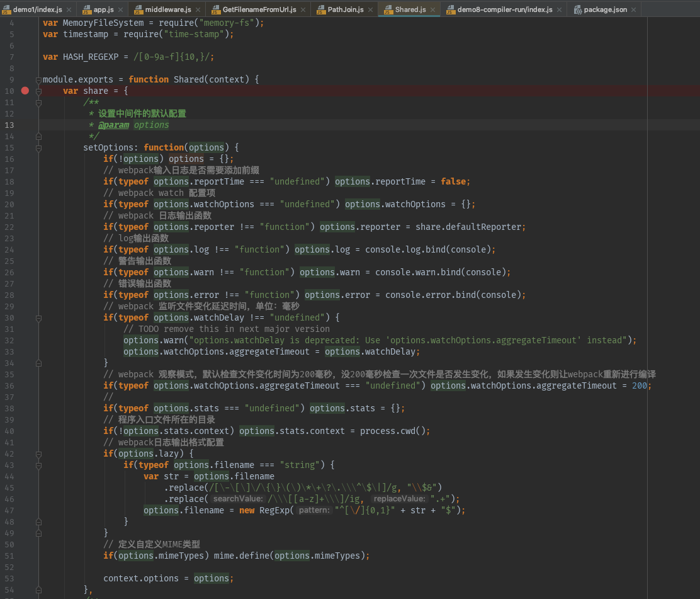Click the RegExp constructor on line 47
Image resolution: width=700 pixels, height=599 pixels.
pos(274,510)
